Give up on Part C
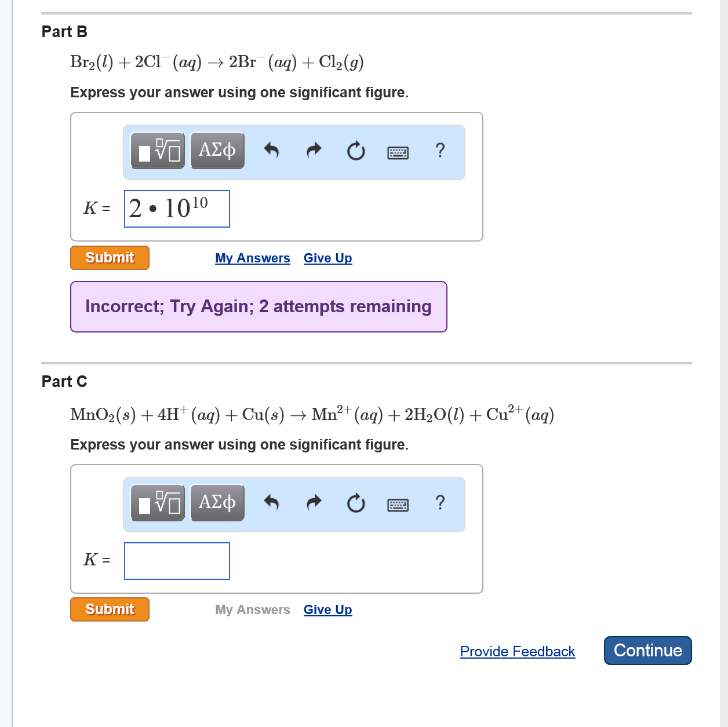Screen dimensions: 728x727 [327, 610]
